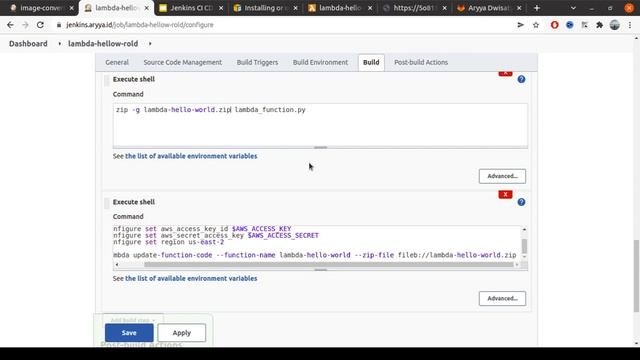This screenshot has width=640, height=360.
Task: Expand the Dashboard breadcrumb arrow
Action: point(60,43)
